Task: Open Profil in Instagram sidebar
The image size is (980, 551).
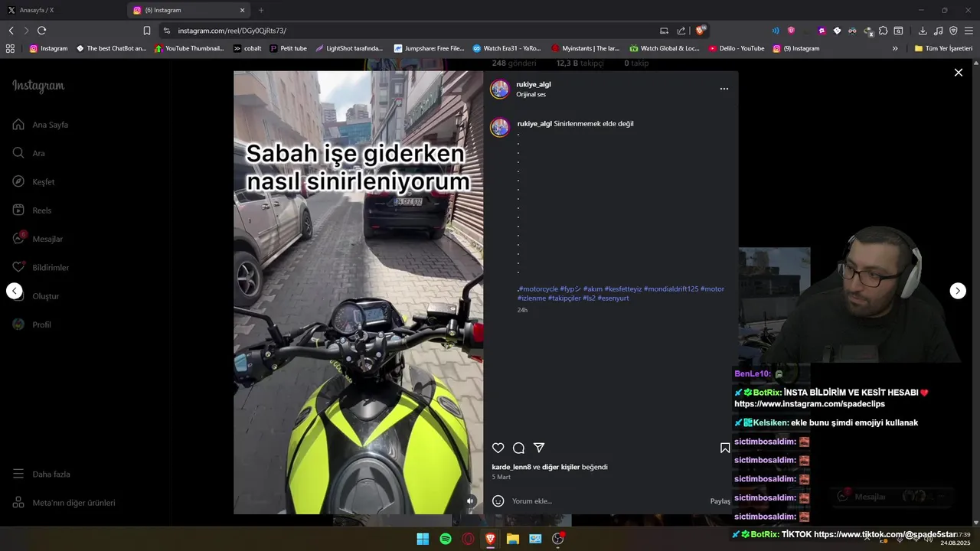Action: pyautogui.click(x=32, y=324)
